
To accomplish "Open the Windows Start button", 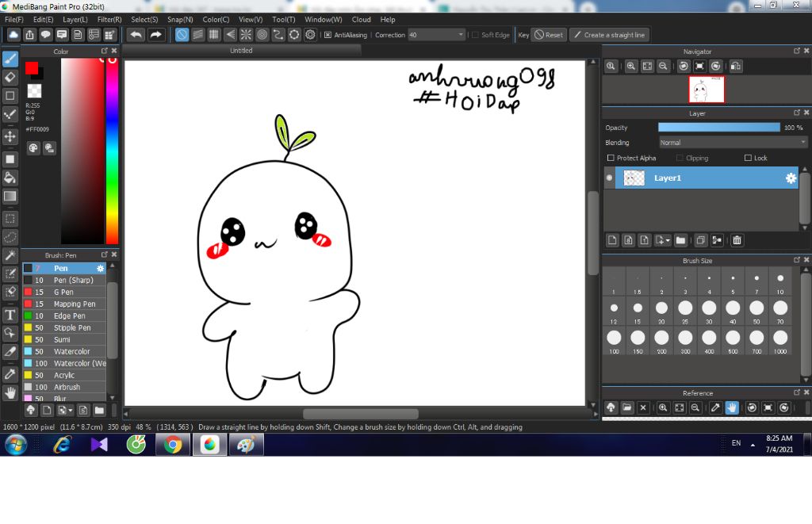I will (16, 445).
